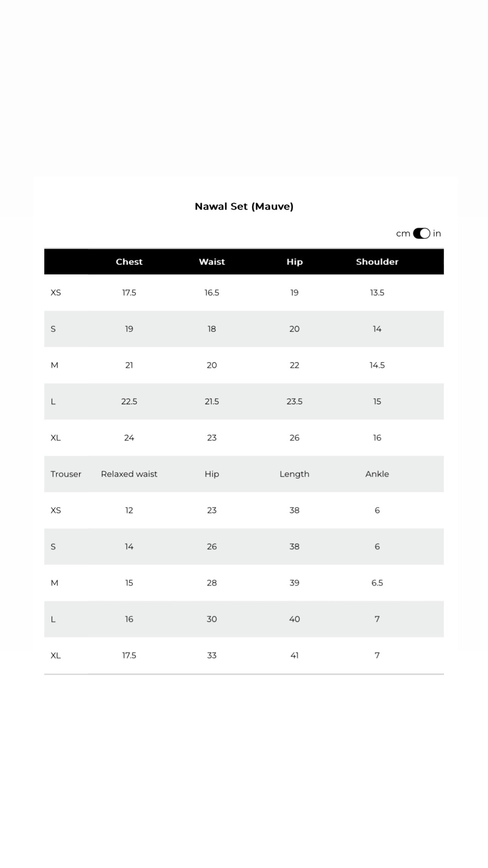Select the shoulder value 13.5
Viewport: 488px width, 868px height.
377,293
